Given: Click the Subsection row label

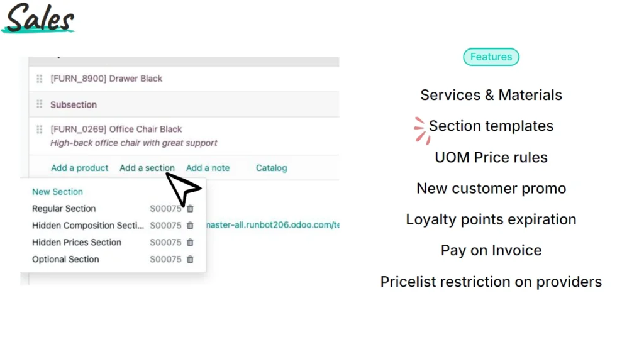Looking at the screenshot, I should pyautogui.click(x=74, y=104).
